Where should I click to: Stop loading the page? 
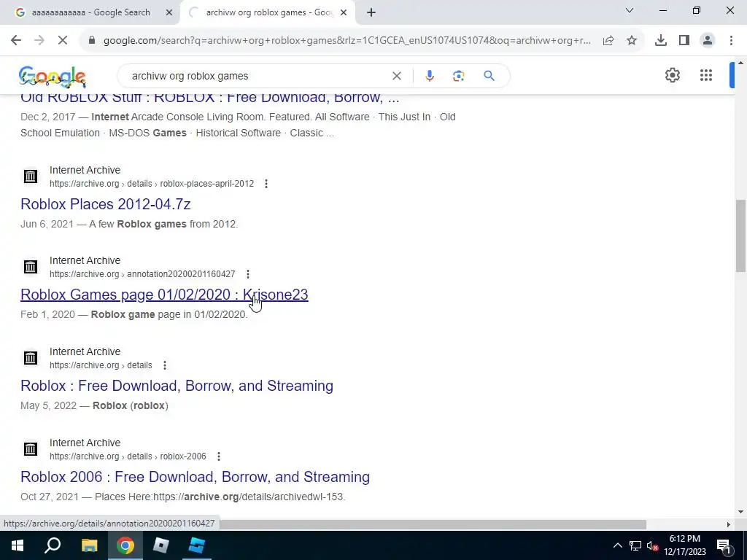pyautogui.click(x=63, y=41)
